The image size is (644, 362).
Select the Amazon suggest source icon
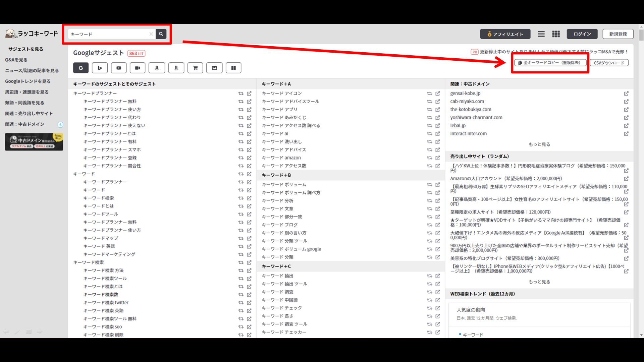pos(157,68)
